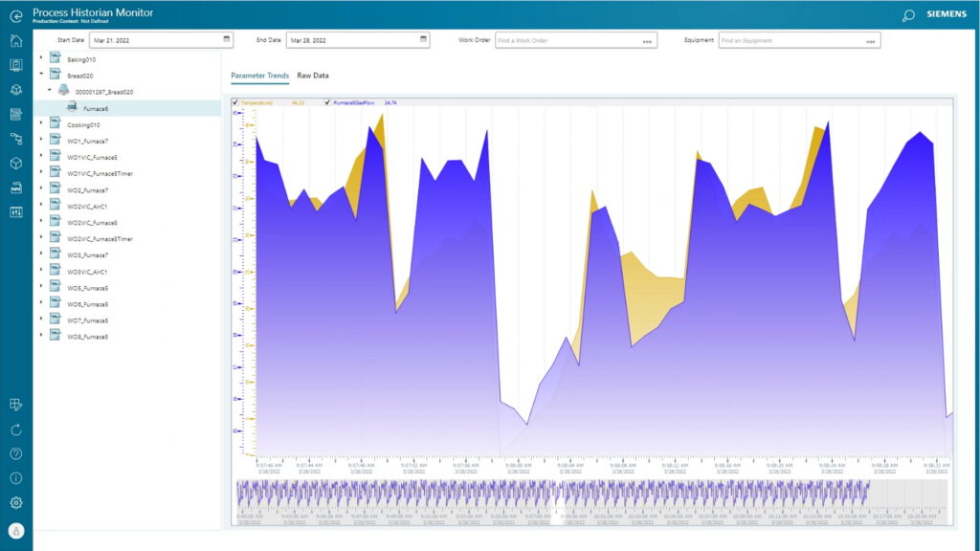Select WO3VIC_AirC1 in the tree
The height and width of the screenshot is (551, 980).
point(87,272)
